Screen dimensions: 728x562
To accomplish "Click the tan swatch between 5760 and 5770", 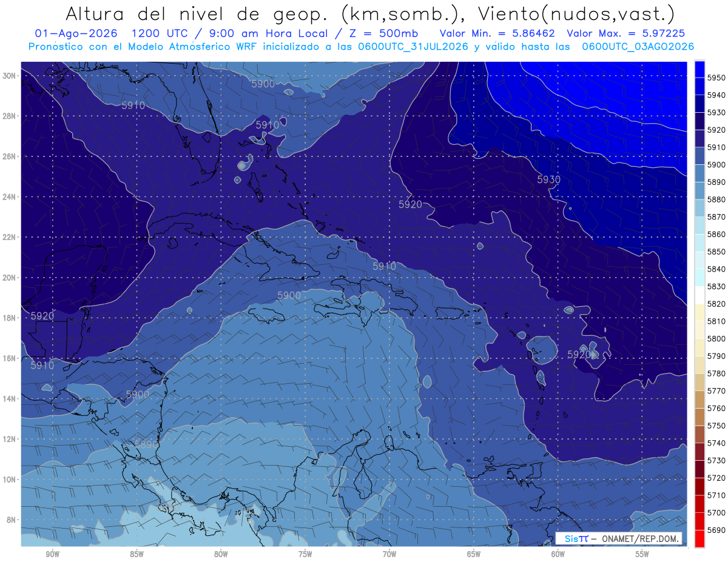I will [699, 400].
